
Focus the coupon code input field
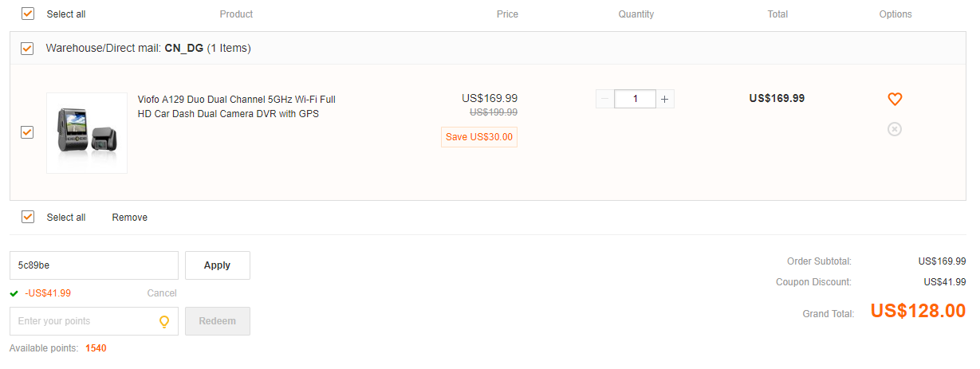click(x=94, y=265)
